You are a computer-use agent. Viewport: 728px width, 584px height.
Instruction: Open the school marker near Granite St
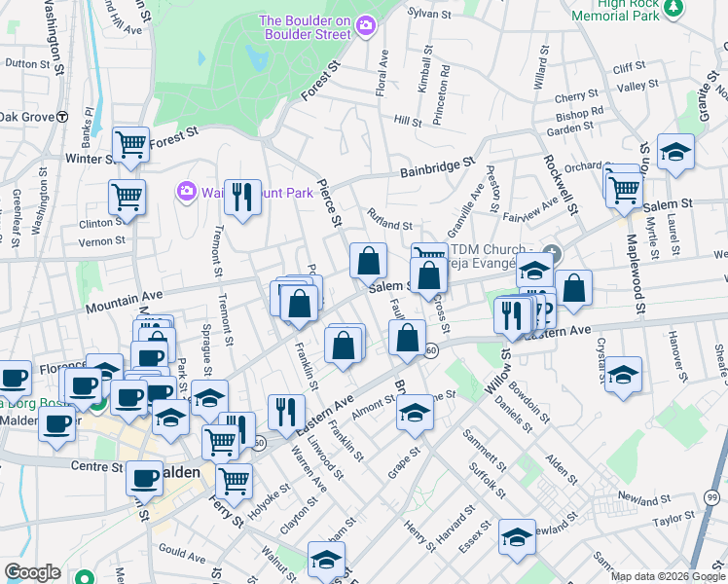tap(676, 153)
